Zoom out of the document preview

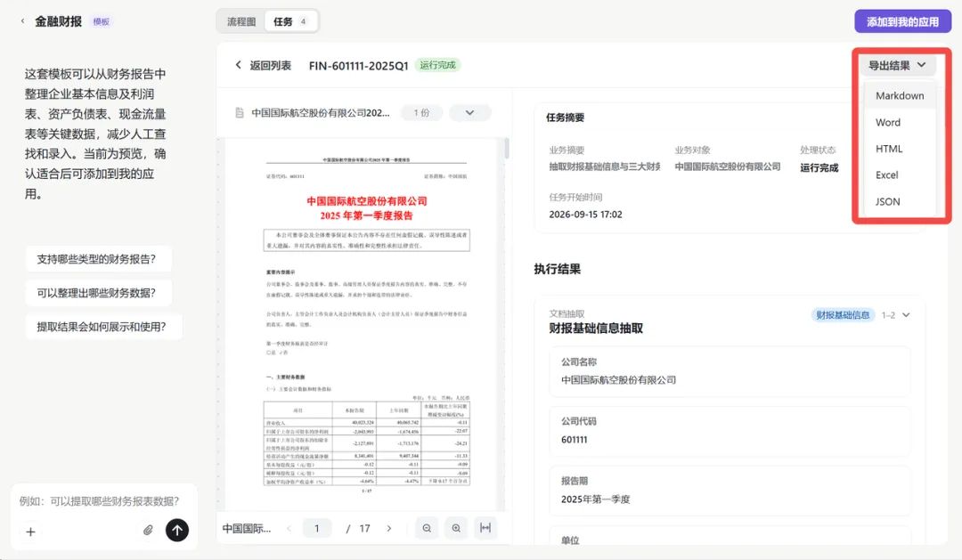click(427, 528)
